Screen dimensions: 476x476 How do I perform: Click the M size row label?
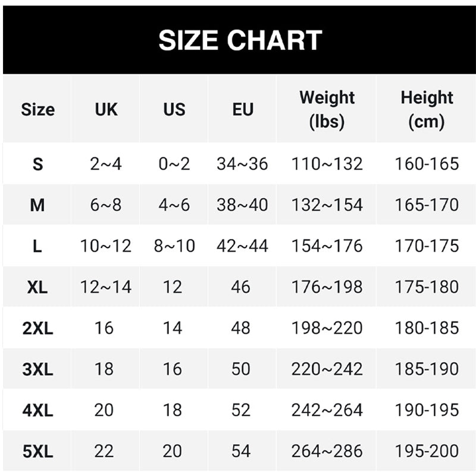(37, 205)
